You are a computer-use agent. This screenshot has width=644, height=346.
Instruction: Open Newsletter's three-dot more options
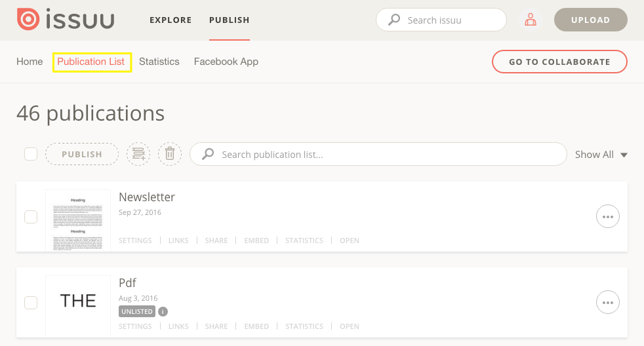tap(607, 216)
